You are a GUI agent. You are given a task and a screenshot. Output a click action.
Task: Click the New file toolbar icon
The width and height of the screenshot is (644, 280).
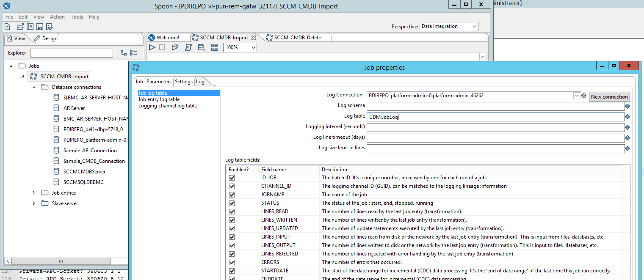[7, 27]
